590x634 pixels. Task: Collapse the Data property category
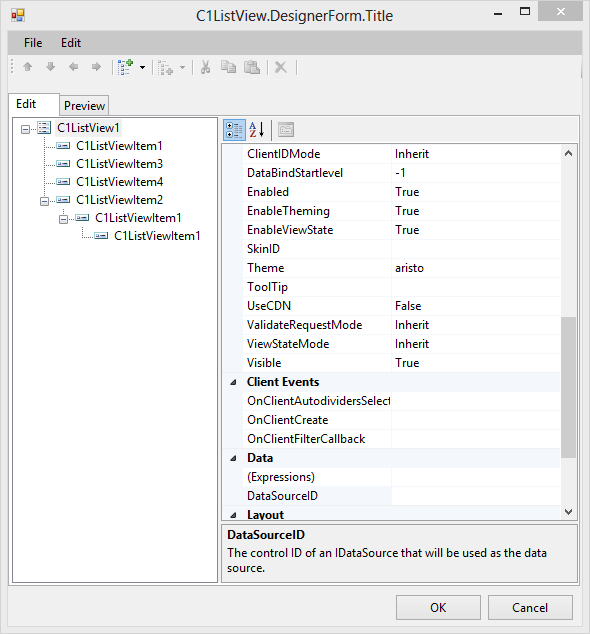[x=233, y=458]
